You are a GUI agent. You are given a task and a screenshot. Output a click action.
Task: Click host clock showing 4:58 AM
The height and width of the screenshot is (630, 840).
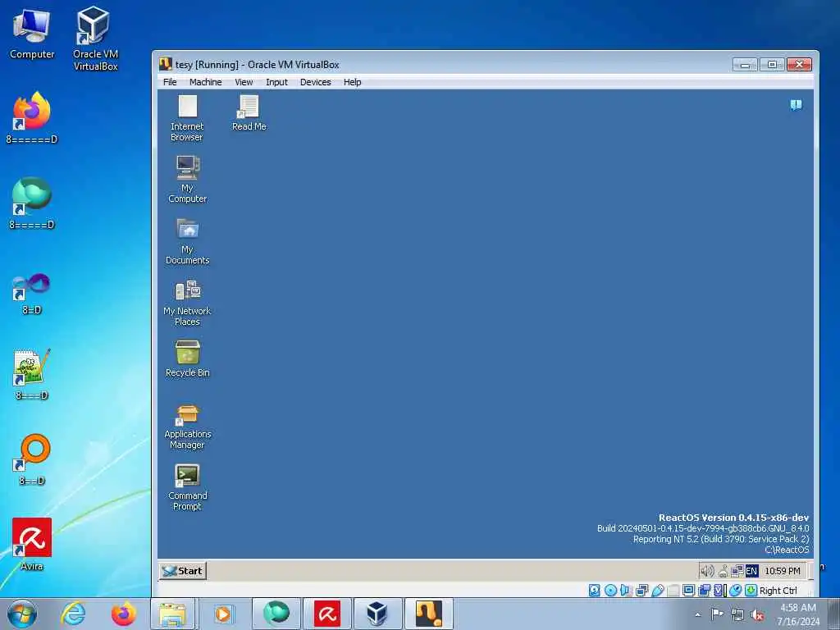click(x=798, y=614)
